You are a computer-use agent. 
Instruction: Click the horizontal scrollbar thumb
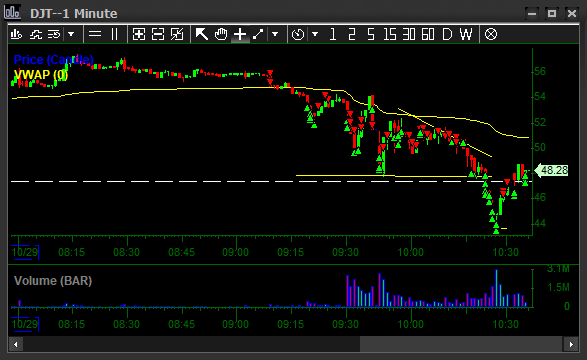[462, 344]
